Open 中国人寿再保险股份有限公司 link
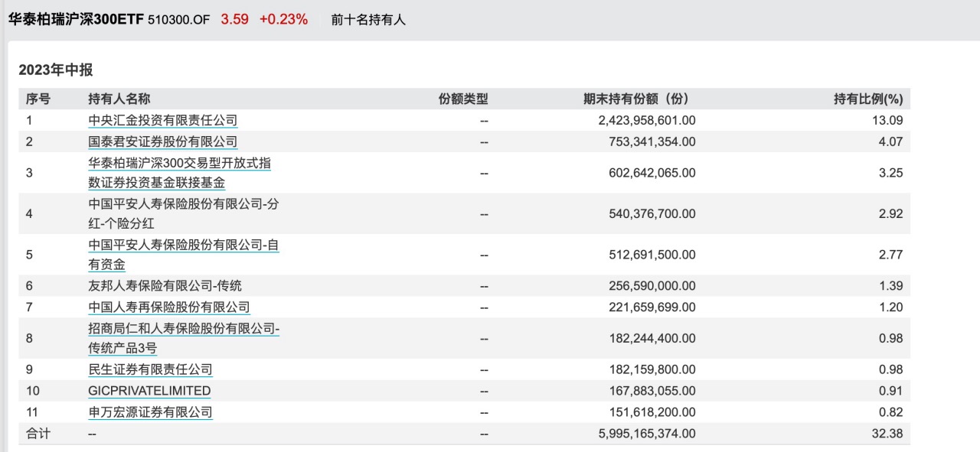The height and width of the screenshot is (452, 980). 169,307
